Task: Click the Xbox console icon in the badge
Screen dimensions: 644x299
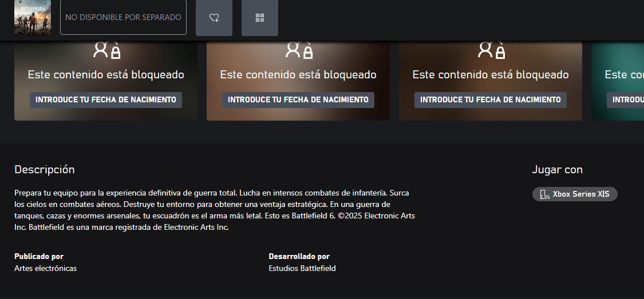Action: (x=544, y=194)
